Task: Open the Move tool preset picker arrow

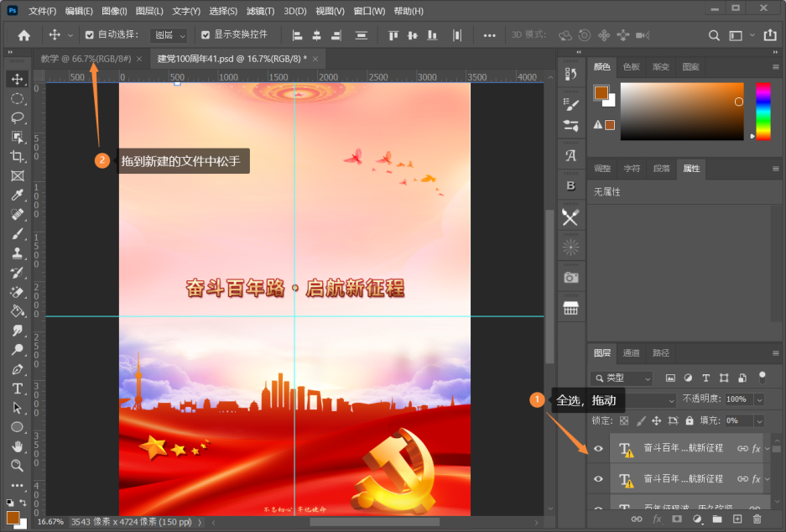Action: (70, 35)
